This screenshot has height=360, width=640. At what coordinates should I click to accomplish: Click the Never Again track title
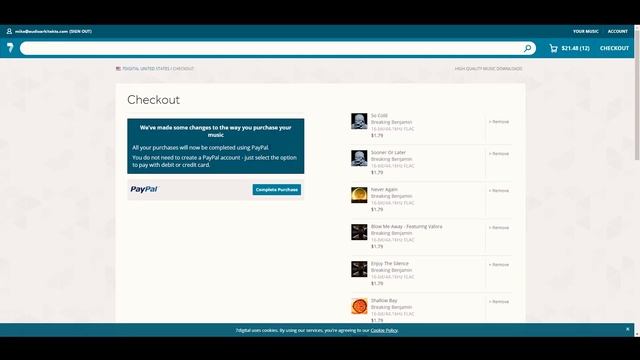[x=384, y=189]
